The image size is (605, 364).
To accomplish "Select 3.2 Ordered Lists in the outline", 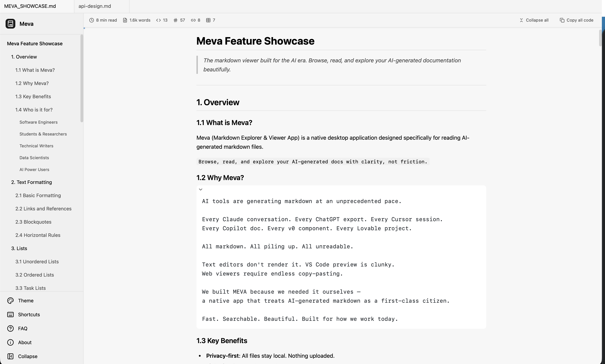I will tap(35, 275).
